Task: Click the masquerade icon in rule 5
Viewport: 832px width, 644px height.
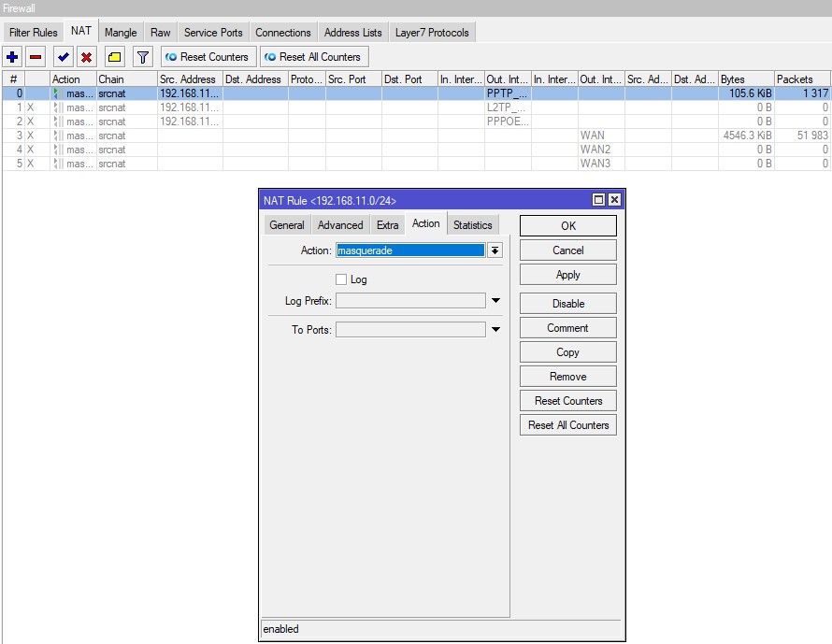Action: [x=57, y=164]
